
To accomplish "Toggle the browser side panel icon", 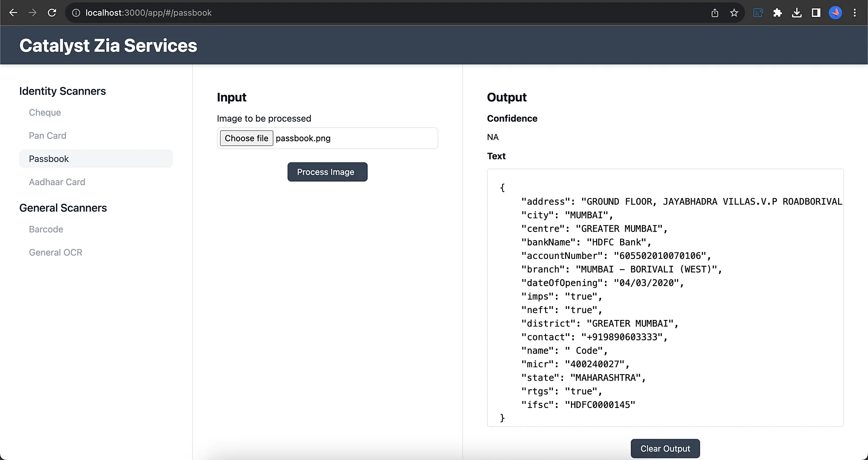I will tap(816, 13).
